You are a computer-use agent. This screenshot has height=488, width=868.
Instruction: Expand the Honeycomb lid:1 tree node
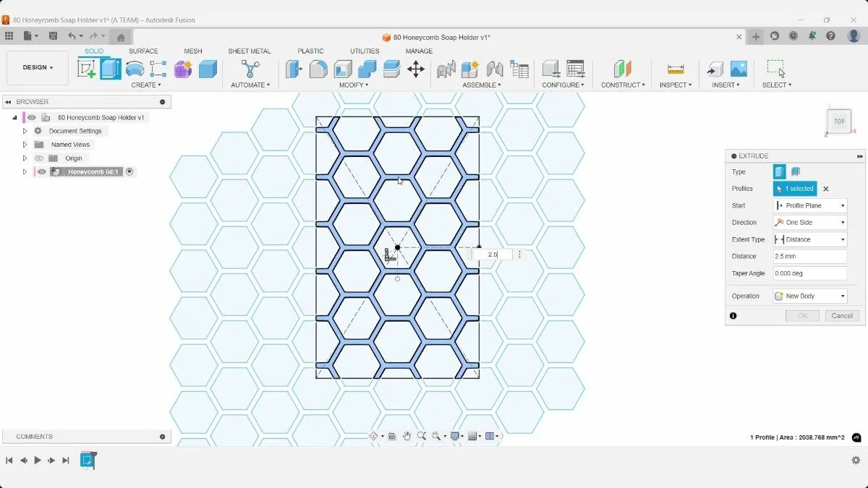click(x=25, y=172)
